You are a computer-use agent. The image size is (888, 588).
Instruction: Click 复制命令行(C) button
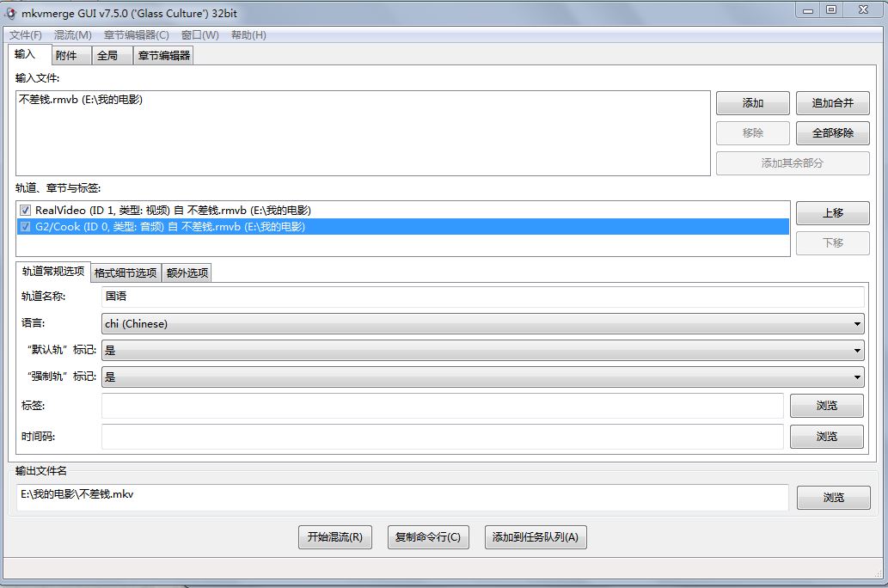point(428,537)
